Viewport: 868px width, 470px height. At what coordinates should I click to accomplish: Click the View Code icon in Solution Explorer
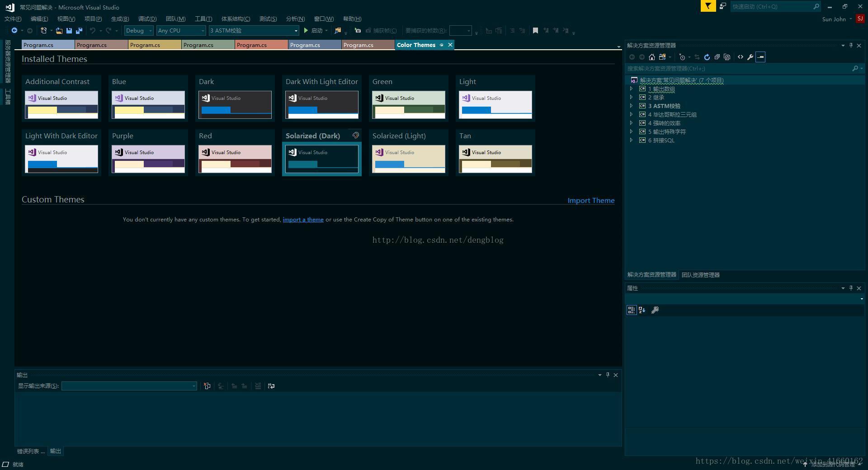(x=740, y=57)
